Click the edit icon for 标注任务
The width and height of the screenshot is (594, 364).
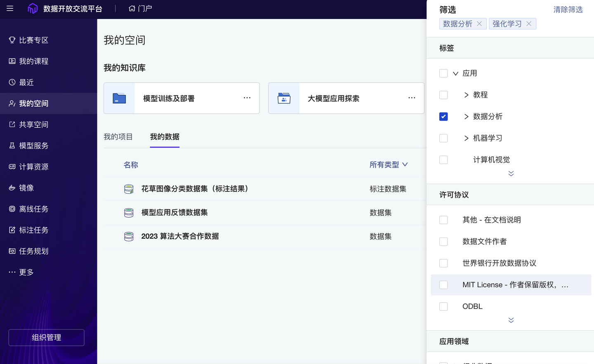12,230
